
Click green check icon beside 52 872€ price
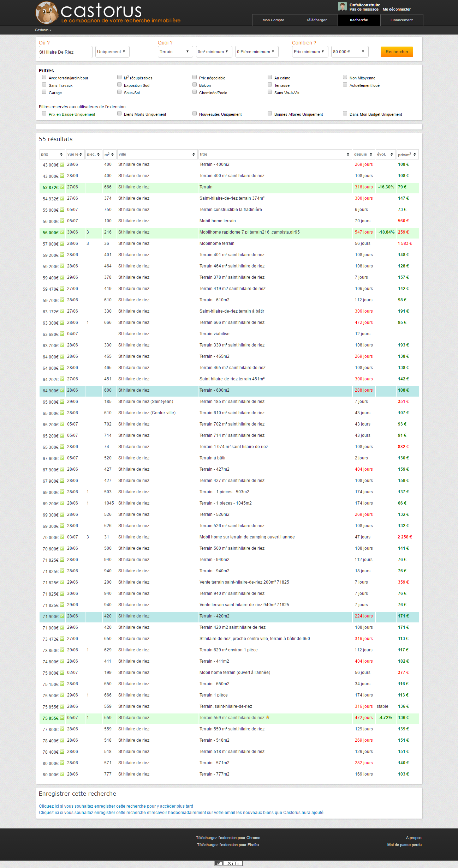62,187
